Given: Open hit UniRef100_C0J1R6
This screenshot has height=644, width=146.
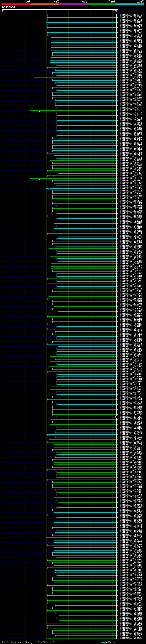Looking at the screenshot, I should pos(131,22).
